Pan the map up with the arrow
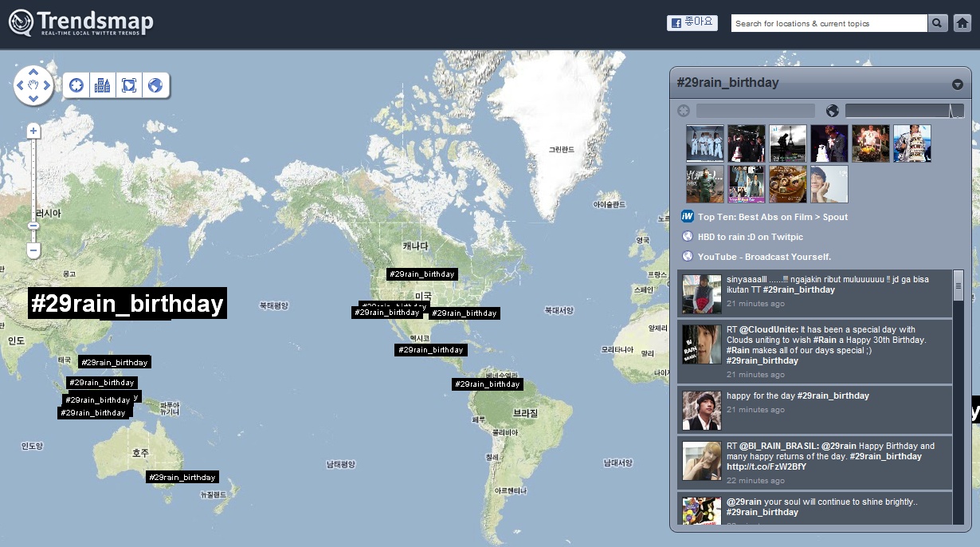The image size is (980, 547). point(33,71)
